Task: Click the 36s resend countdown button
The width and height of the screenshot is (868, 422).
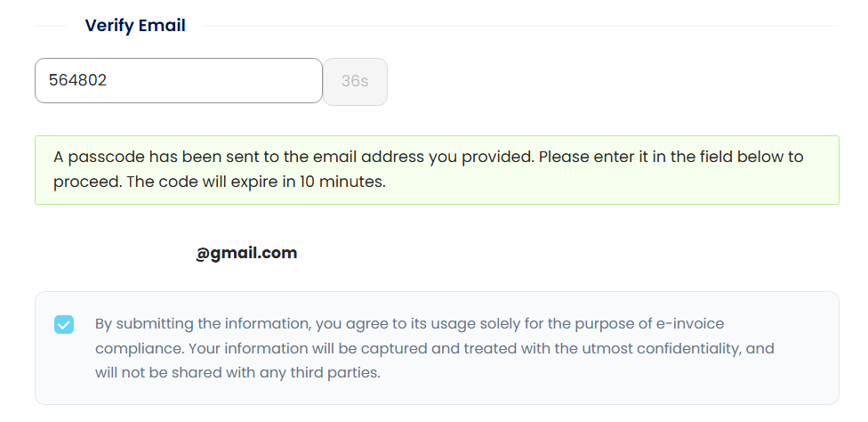Action: pos(355,81)
